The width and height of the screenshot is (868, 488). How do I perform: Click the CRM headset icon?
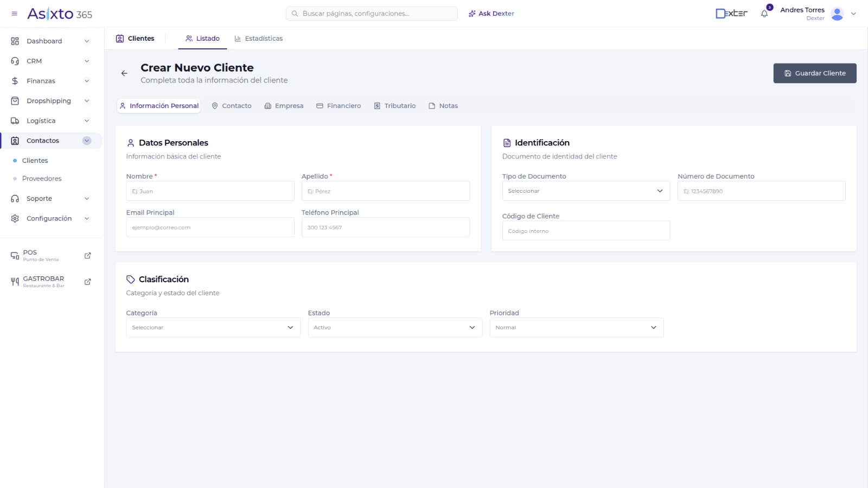[x=15, y=61]
